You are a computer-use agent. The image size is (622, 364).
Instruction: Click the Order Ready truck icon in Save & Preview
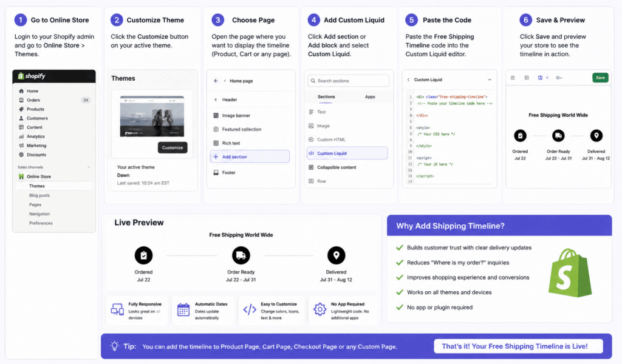pos(558,136)
